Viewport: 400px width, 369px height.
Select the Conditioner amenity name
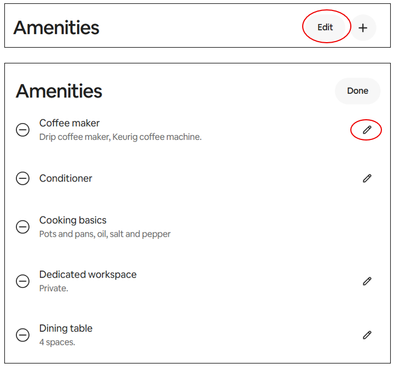66,178
